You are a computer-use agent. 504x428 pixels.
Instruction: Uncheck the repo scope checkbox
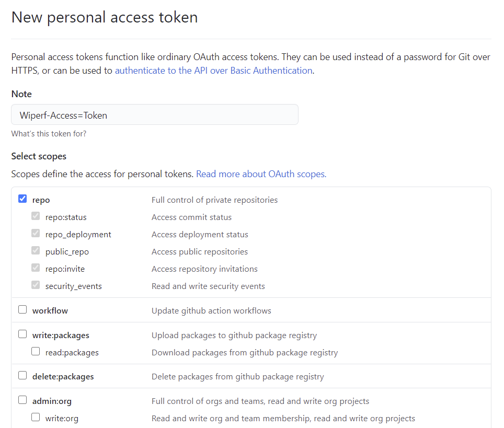pos(22,199)
